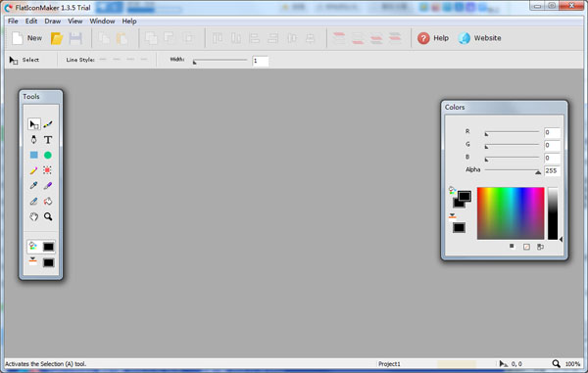The height and width of the screenshot is (373, 588).
Task: Click the Paste toolbar icon
Action: [122, 38]
